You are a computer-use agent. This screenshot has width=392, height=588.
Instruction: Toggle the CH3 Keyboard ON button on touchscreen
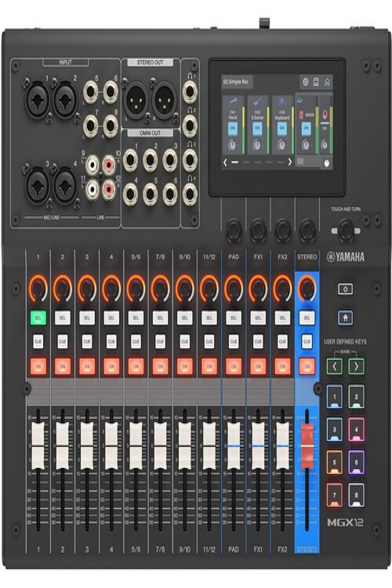pyautogui.click(x=281, y=128)
